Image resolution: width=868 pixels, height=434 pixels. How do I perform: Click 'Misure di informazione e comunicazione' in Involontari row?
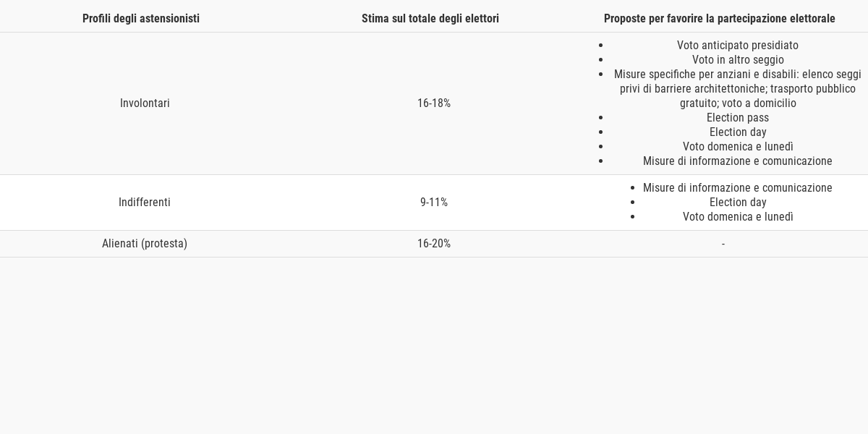pyautogui.click(x=738, y=161)
